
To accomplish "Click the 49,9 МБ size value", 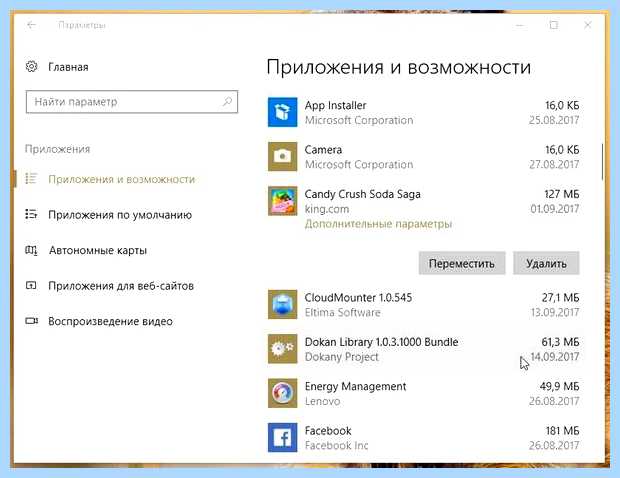I will click(x=560, y=386).
